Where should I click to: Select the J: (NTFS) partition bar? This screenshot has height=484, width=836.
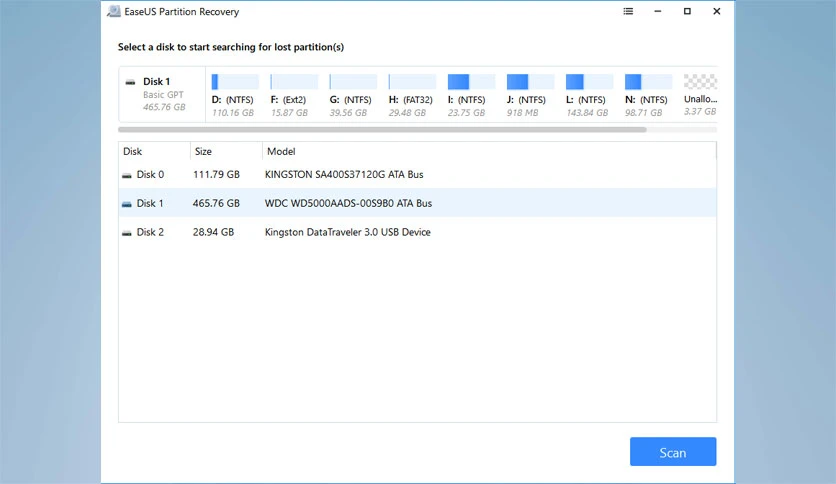tap(530, 82)
